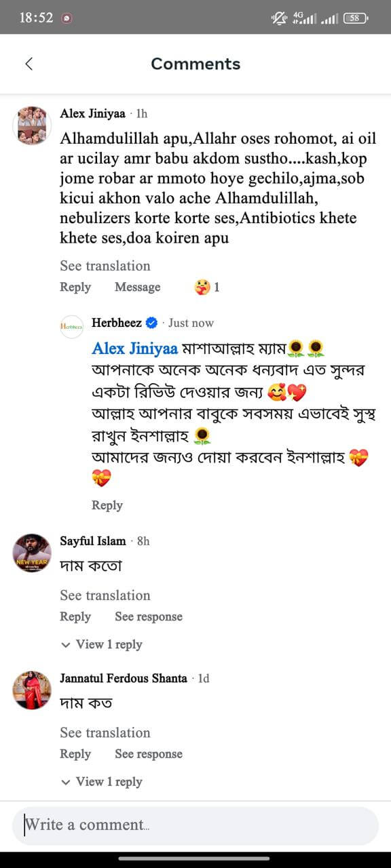Reply to the Herbheez response
This screenshot has height=868, width=391.
tap(107, 505)
